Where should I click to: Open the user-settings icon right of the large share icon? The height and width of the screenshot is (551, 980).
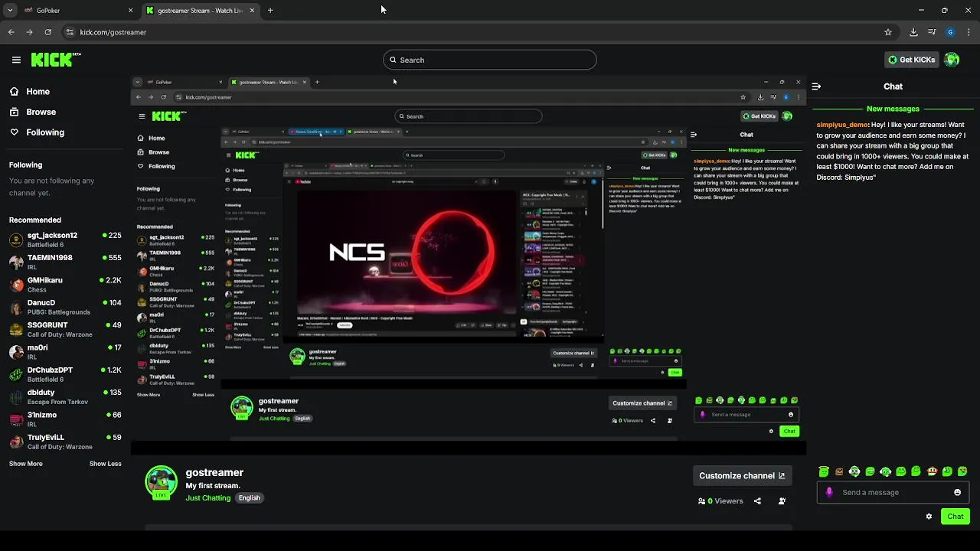point(782,501)
